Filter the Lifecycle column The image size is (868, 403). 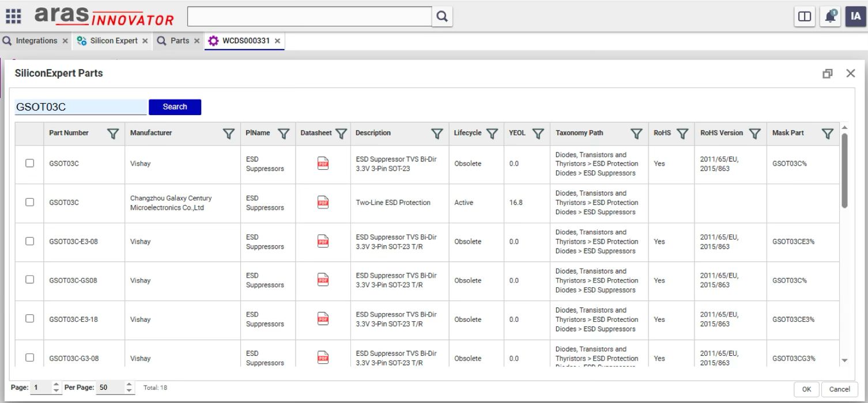pyautogui.click(x=492, y=134)
